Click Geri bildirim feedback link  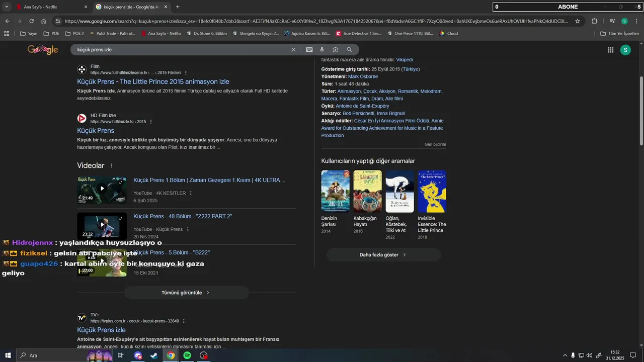435,144
